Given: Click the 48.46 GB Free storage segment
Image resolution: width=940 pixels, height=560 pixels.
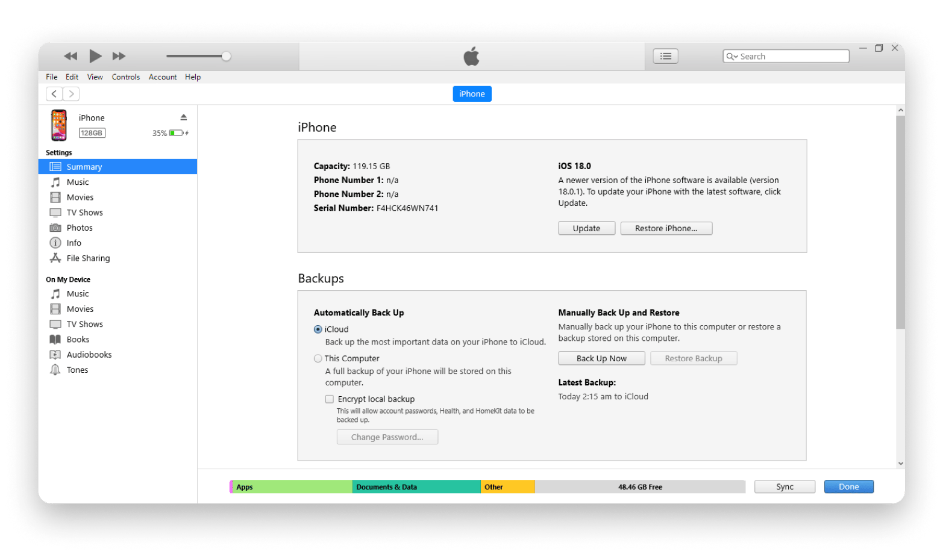Looking at the screenshot, I should 640,487.
